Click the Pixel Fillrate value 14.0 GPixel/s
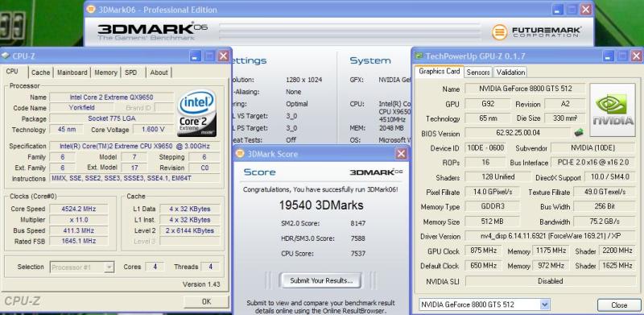Viewport: 644px width, 315px height. (492, 192)
